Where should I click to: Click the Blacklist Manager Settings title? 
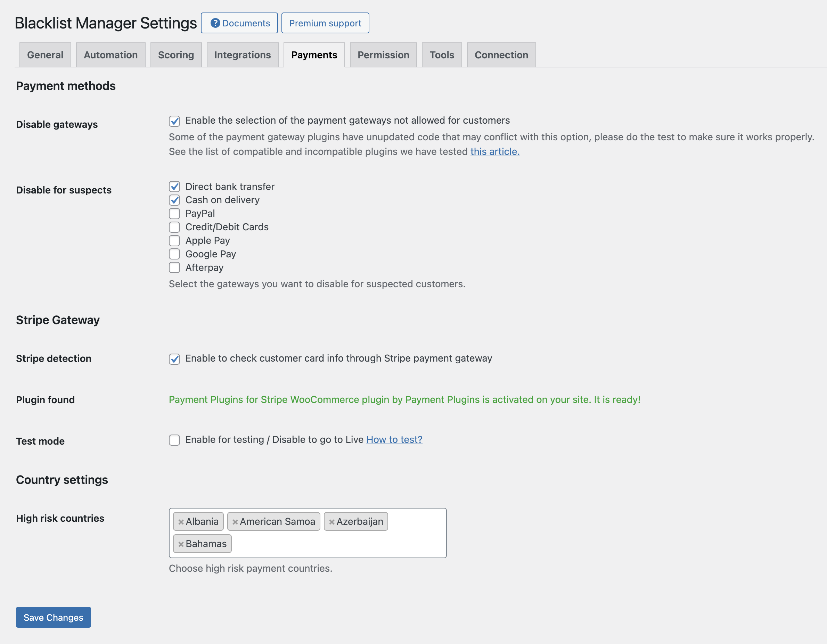pos(106,23)
